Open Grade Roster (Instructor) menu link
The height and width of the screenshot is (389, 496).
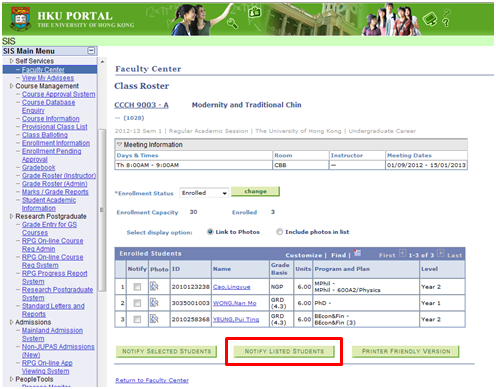click(59, 176)
